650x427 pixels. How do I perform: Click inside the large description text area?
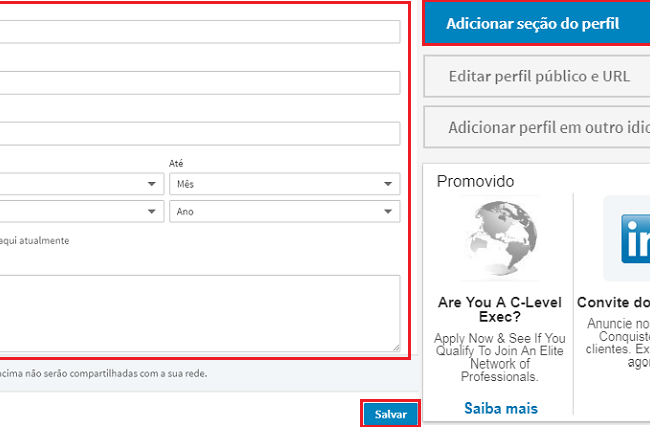click(x=200, y=312)
